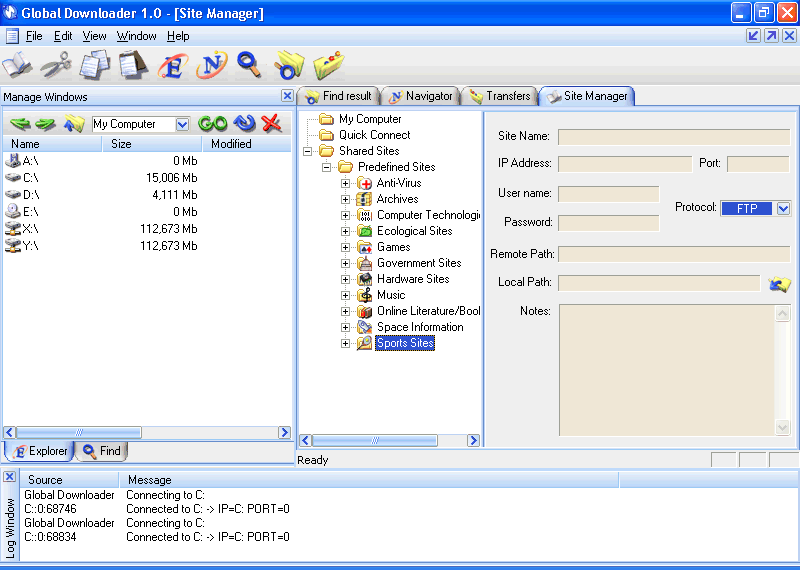This screenshot has height=570, width=800.
Task: Click the Anti-Virus folder icon
Action: coord(364,183)
